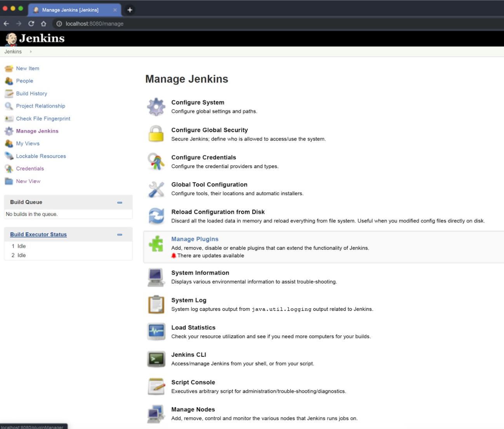Go back with browser back arrow
The height and width of the screenshot is (429, 504).
[6, 24]
